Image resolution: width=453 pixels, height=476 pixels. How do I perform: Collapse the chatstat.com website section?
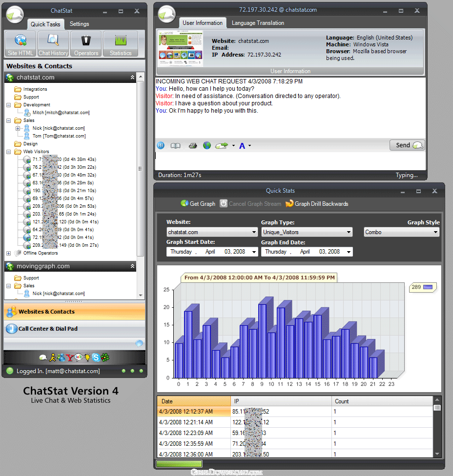coord(132,78)
